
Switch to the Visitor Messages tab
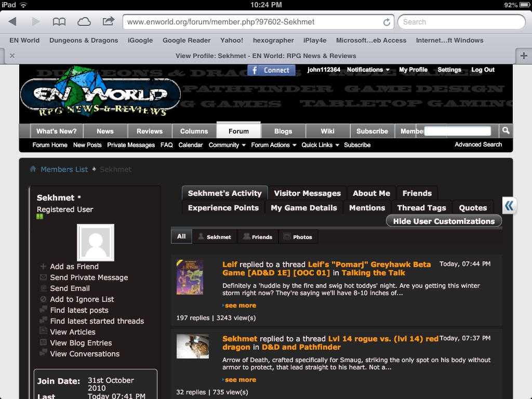tap(308, 193)
